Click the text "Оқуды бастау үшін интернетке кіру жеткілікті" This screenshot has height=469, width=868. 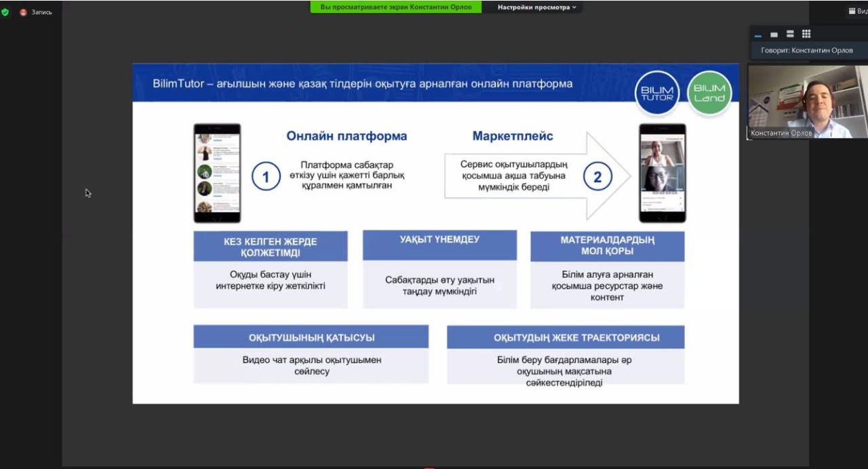pyautogui.click(x=271, y=281)
